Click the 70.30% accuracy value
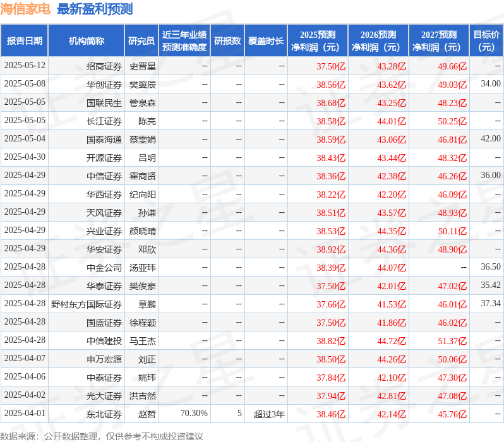The image size is (504, 442). (x=194, y=414)
